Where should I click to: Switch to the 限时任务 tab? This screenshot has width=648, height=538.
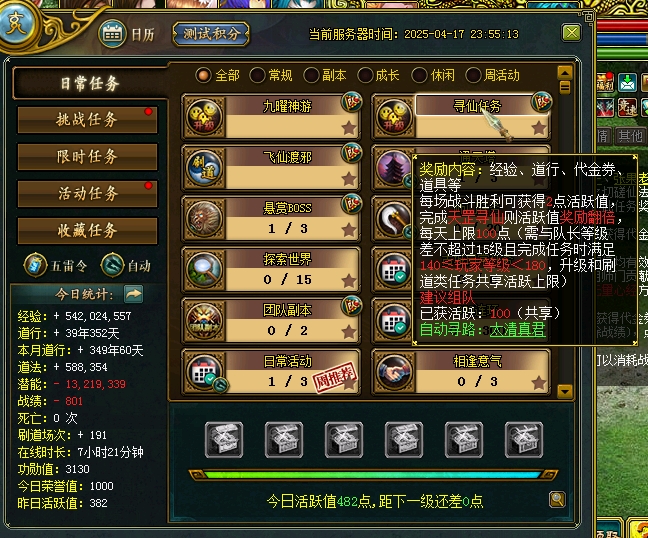pos(87,157)
